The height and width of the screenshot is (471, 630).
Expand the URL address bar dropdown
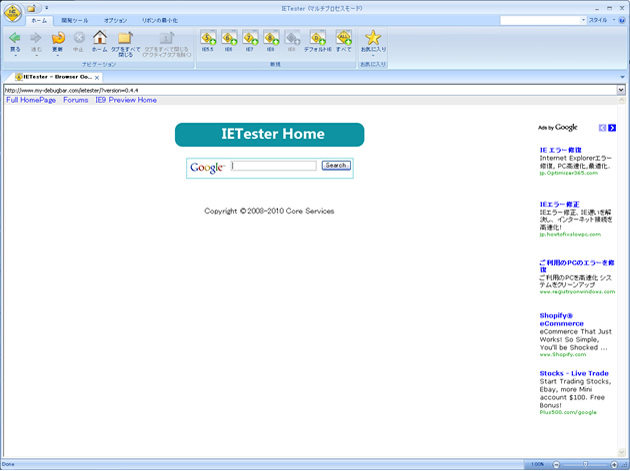(x=621, y=90)
